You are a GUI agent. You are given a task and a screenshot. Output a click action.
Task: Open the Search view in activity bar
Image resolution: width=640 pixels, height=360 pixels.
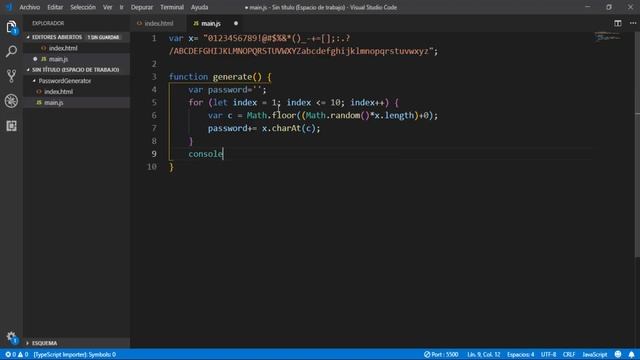tap(11, 51)
